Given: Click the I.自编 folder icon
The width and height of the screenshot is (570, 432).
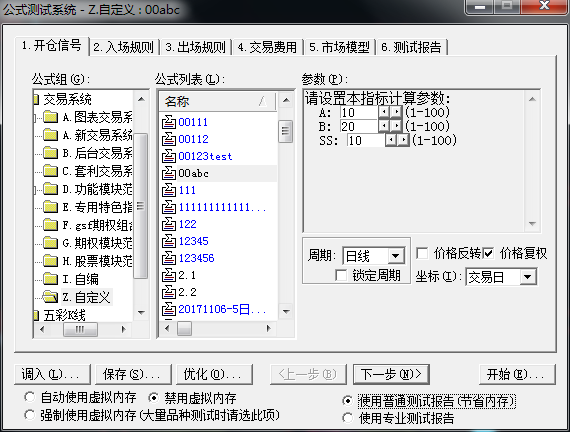Looking at the screenshot, I should [x=50, y=279].
